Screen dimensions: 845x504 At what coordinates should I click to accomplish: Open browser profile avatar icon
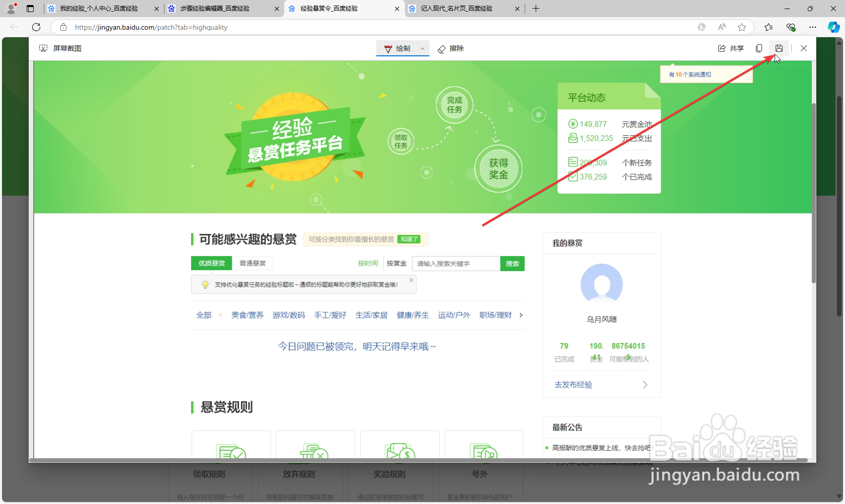point(11,8)
